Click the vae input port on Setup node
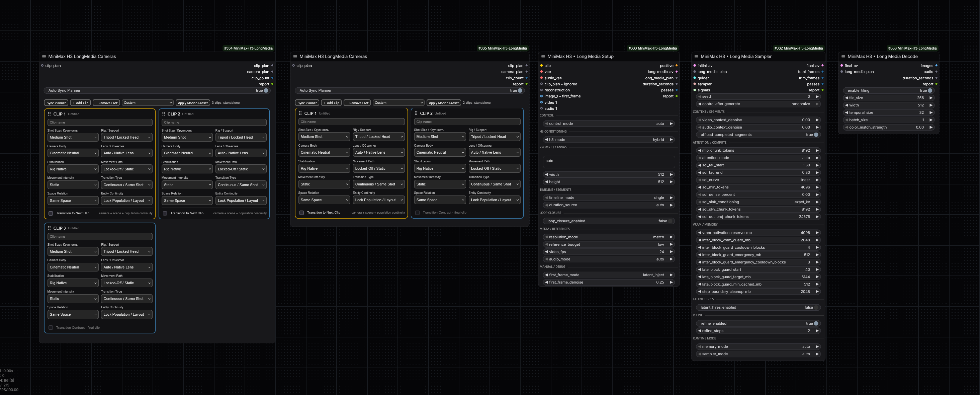Viewport: 980px width, 395px height. click(541, 72)
